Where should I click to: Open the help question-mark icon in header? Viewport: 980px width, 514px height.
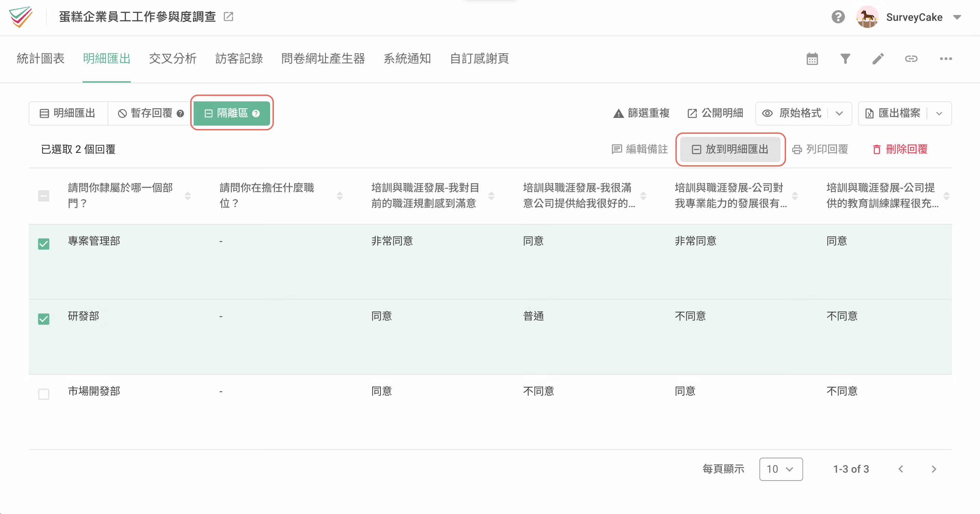tap(838, 17)
